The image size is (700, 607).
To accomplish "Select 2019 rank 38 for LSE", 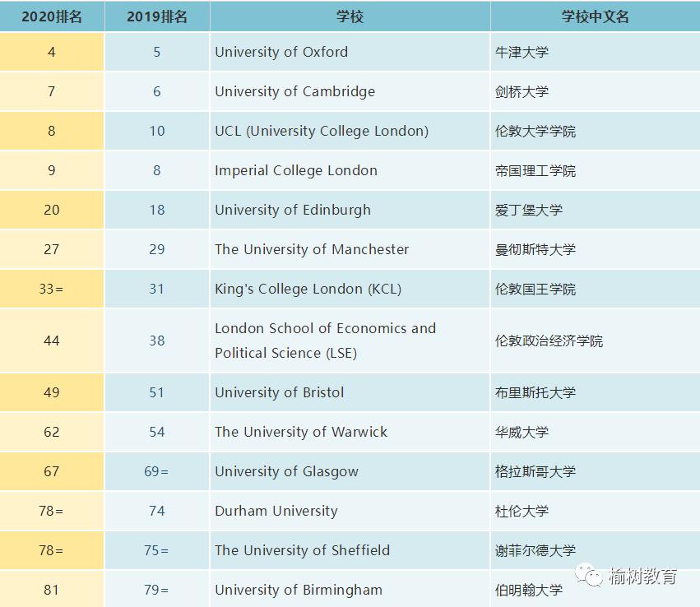I will click(x=157, y=341).
